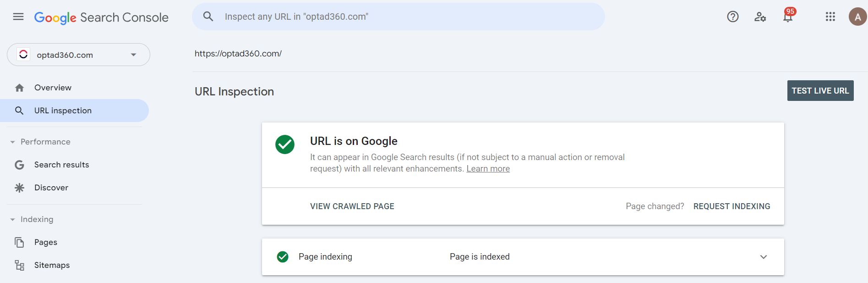The image size is (868, 283).
Task: Click the Pages documents icon
Action: coord(19,242)
